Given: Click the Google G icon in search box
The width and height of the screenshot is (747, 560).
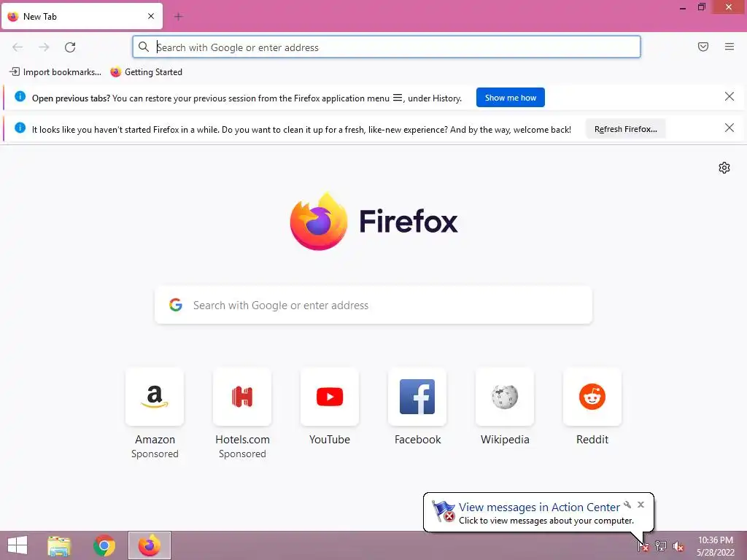Looking at the screenshot, I should (176, 306).
